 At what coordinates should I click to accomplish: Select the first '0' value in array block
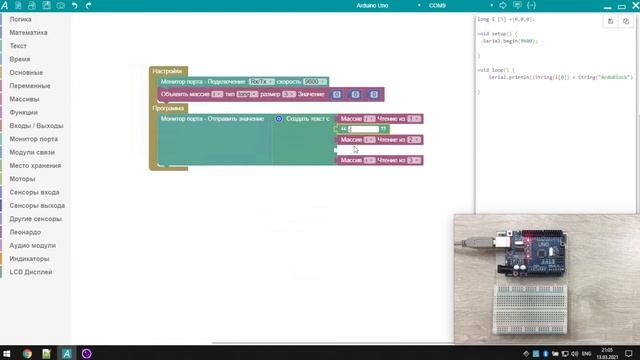[337, 95]
